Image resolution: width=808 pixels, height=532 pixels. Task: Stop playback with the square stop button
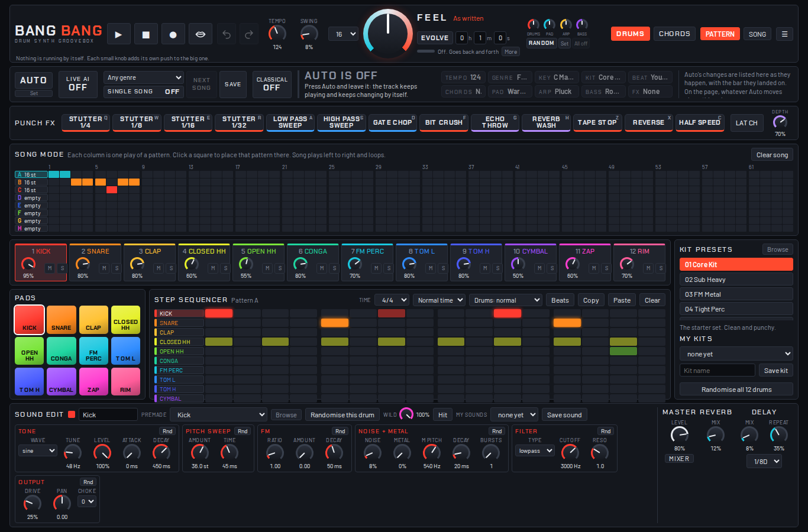coord(146,34)
